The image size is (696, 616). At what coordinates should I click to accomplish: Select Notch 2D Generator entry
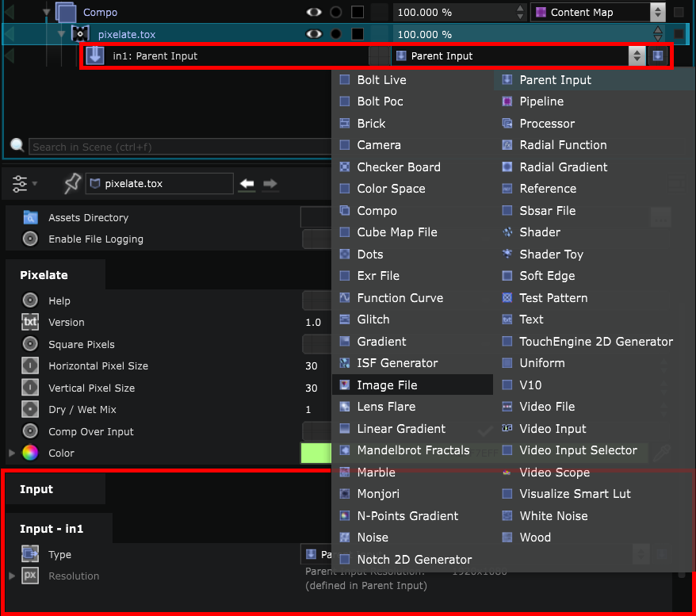[x=412, y=559]
